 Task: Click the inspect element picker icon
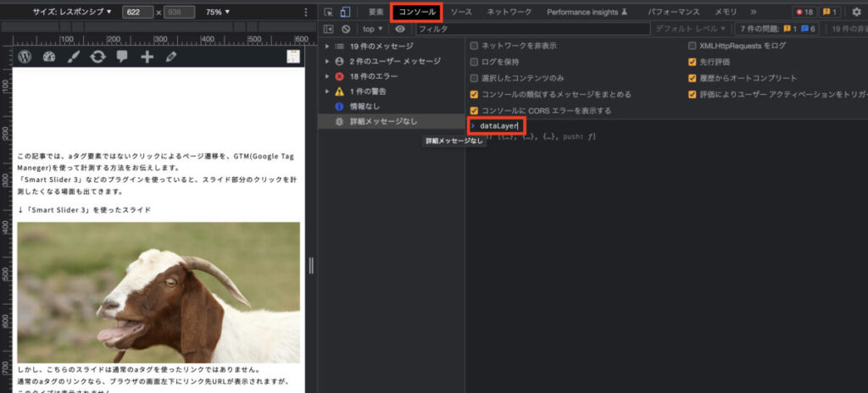(x=329, y=12)
